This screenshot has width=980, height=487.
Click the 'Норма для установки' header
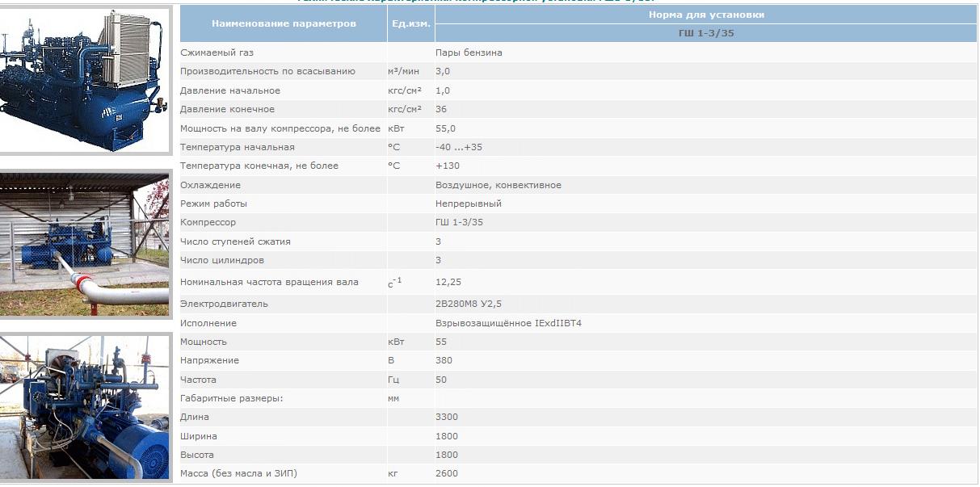tap(706, 15)
